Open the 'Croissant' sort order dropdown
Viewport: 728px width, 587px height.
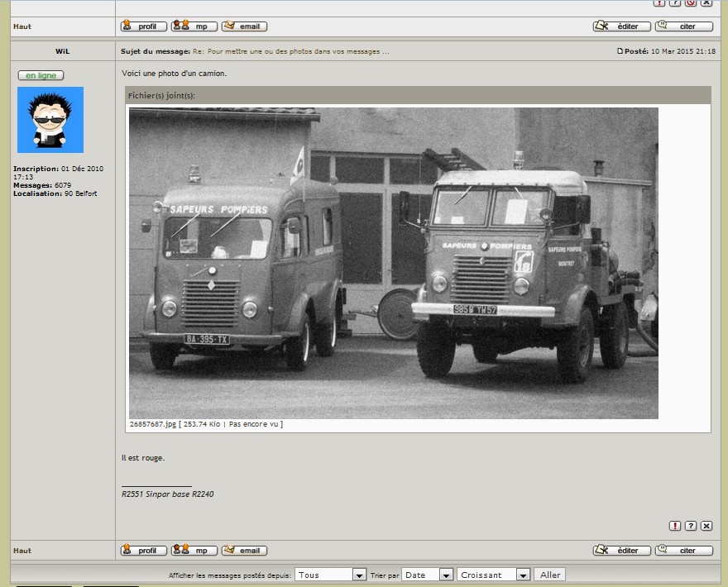point(493,575)
